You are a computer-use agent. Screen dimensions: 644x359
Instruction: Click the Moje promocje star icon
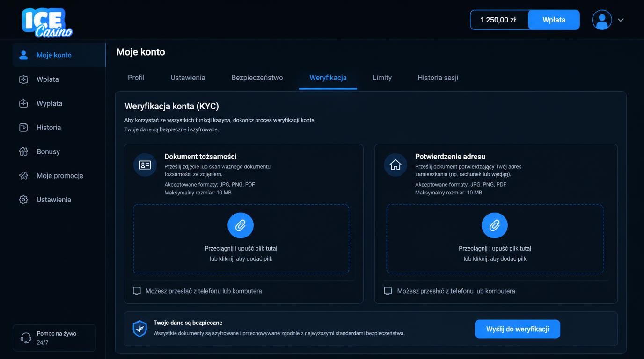pyautogui.click(x=23, y=176)
